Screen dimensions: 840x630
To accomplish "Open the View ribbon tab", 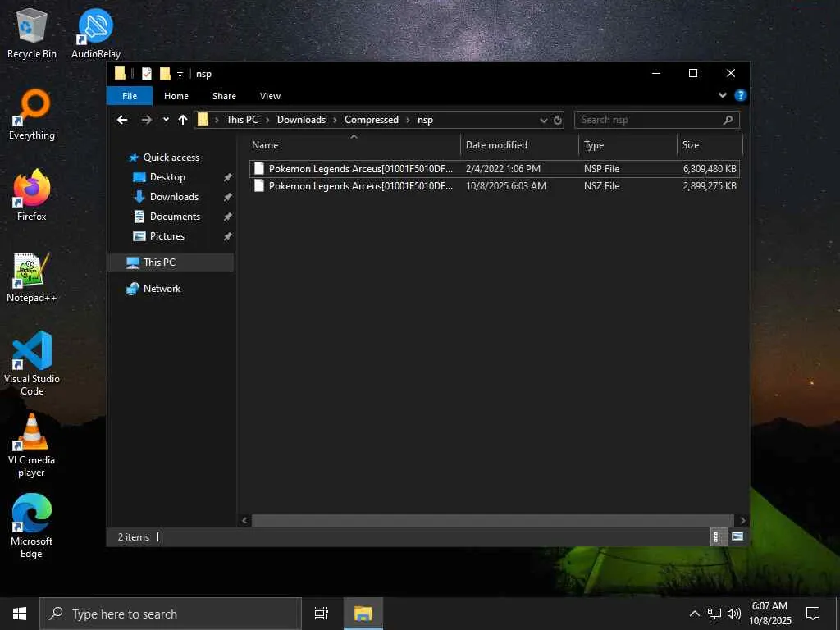I will click(x=270, y=96).
